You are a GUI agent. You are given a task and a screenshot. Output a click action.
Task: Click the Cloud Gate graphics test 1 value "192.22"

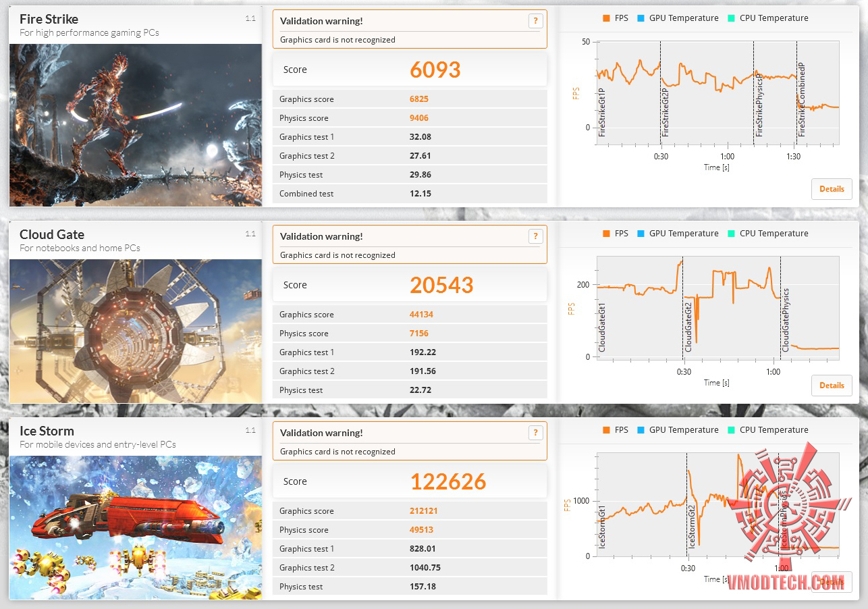423,352
